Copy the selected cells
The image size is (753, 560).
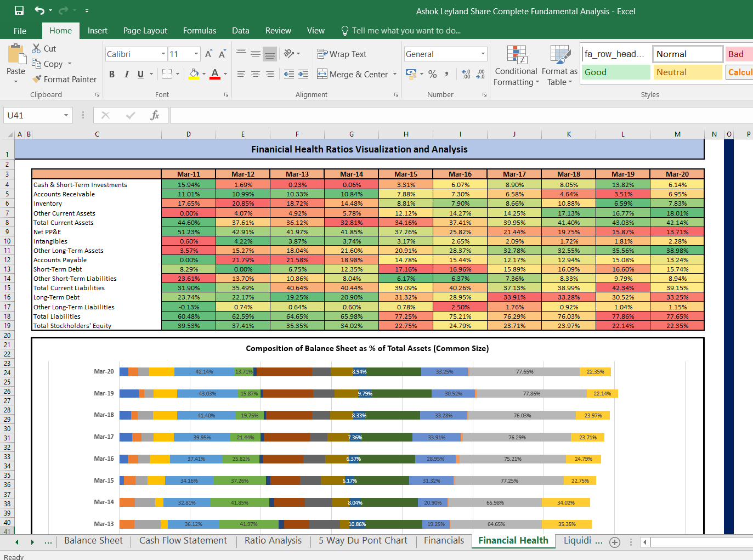click(37, 64)
